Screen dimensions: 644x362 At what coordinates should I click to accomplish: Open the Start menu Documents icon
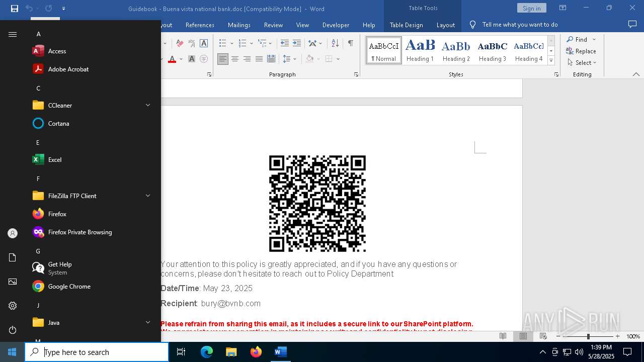tap(13, 257)
